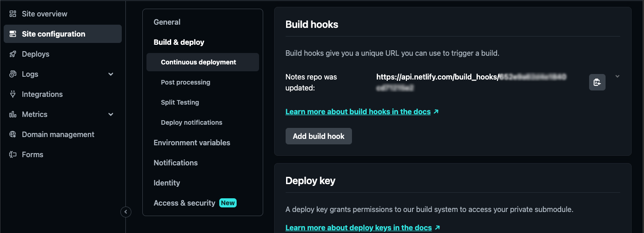
Task: Select Continuous deployment subsection
Action: click(203, 62)
